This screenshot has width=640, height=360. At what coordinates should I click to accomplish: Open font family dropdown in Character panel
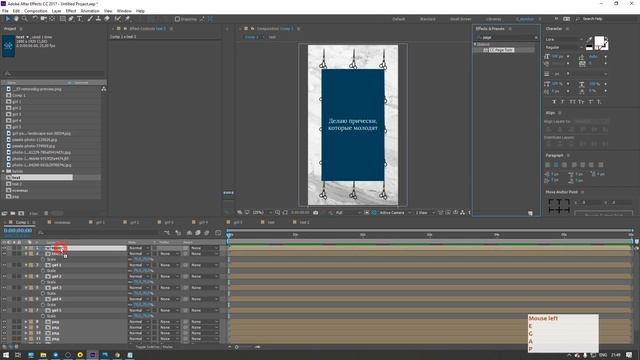pyautogui.click(x=564, y=39)
